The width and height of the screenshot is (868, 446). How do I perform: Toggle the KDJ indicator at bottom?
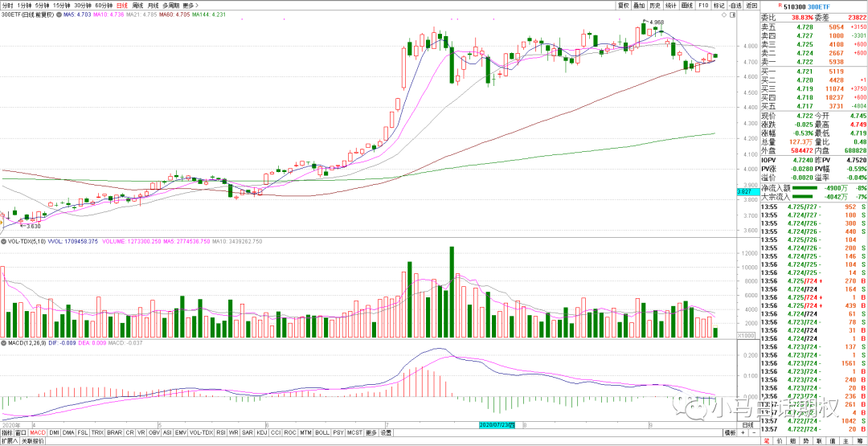click(262, 432)
